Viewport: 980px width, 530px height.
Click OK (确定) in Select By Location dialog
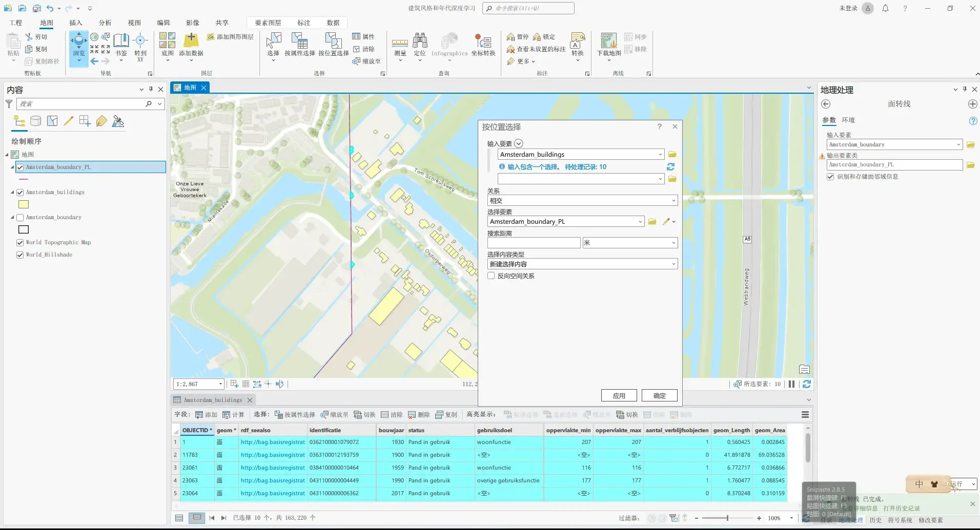coord(660,396)
